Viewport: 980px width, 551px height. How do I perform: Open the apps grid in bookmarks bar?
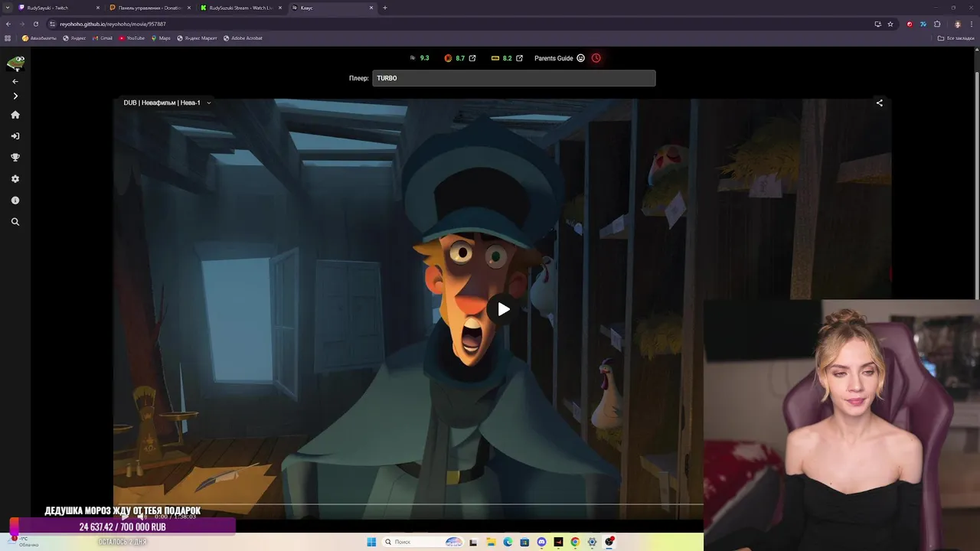pos(8,38)
